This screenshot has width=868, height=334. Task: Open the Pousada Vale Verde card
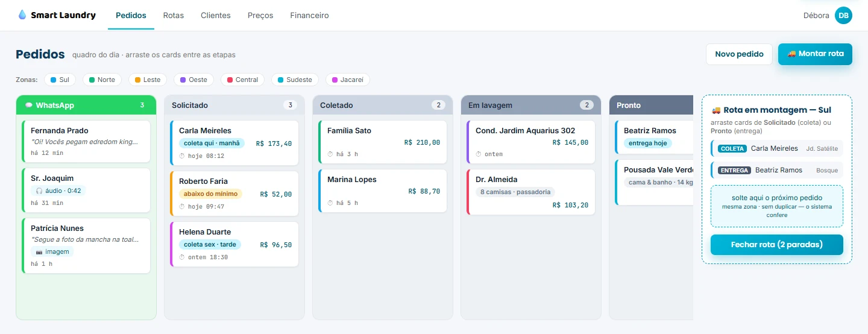pyautogui.click(x=654, y=183)
